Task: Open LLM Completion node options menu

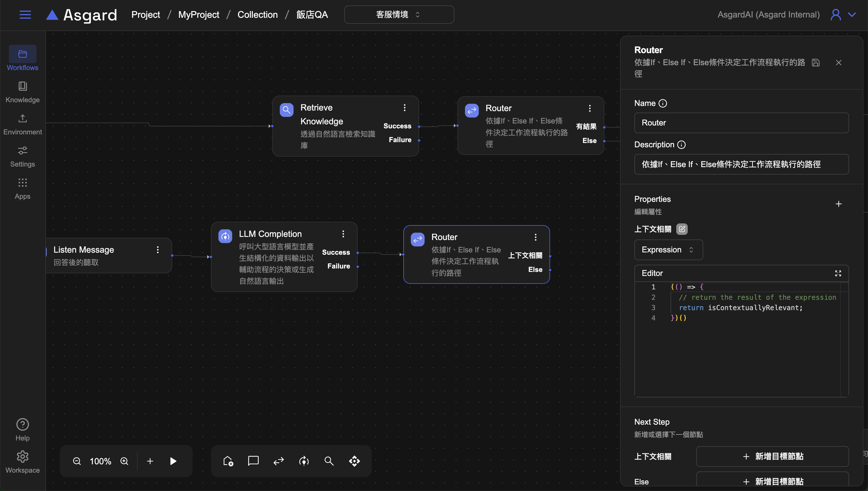Action: [x=343, y=234]
